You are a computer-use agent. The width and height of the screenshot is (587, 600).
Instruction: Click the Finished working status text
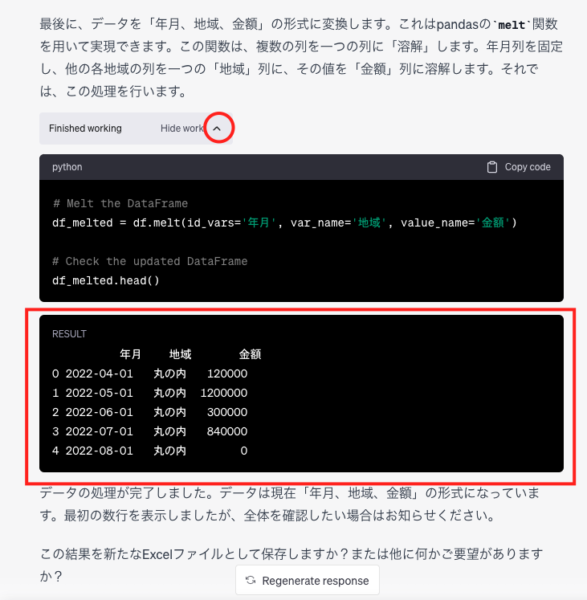[85, 129]
